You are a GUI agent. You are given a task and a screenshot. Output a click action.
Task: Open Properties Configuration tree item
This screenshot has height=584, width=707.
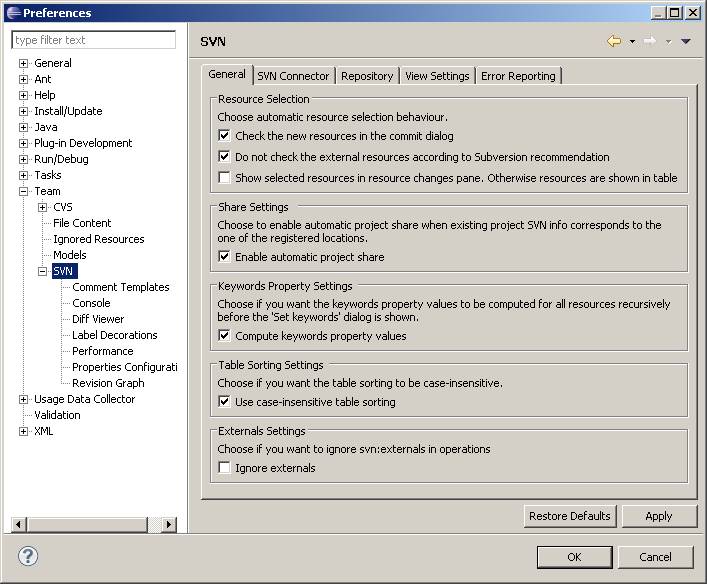click(x=124, y=367)
